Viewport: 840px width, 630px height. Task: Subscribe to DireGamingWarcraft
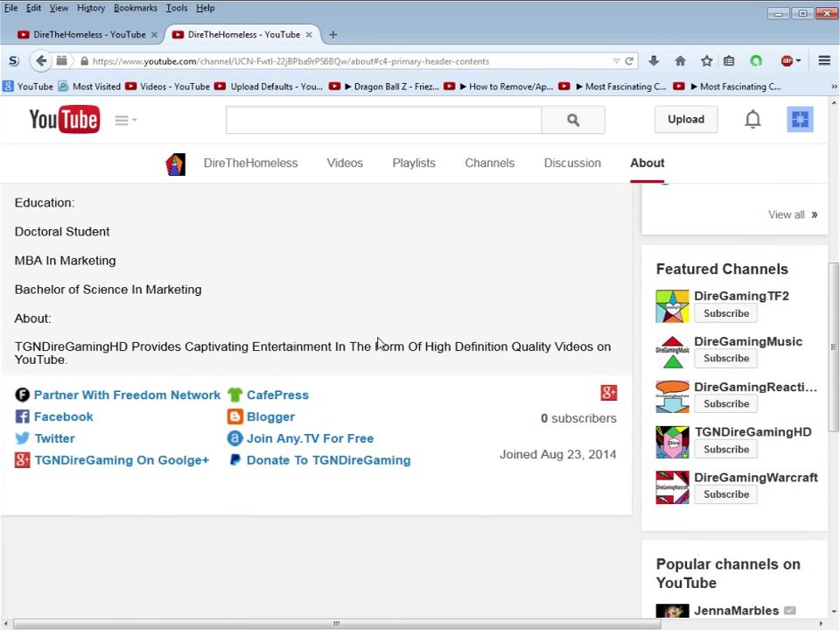726,494
